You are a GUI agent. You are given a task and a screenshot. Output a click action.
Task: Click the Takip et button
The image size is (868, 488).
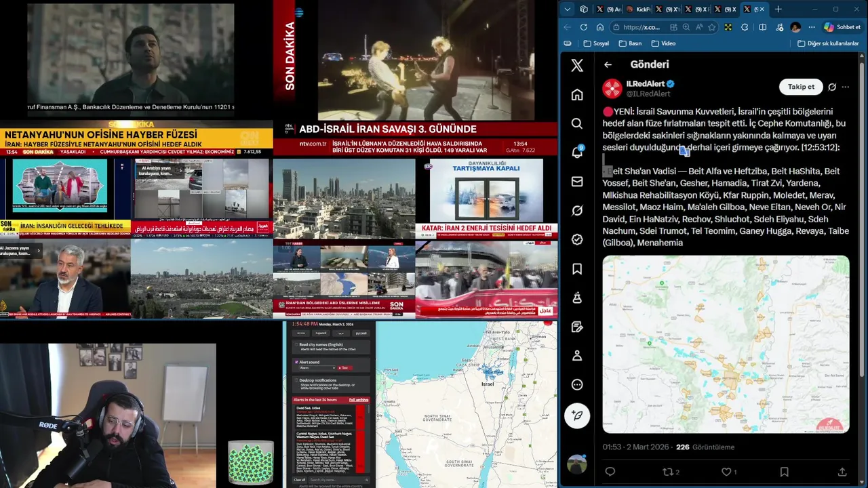pos(801,87)
